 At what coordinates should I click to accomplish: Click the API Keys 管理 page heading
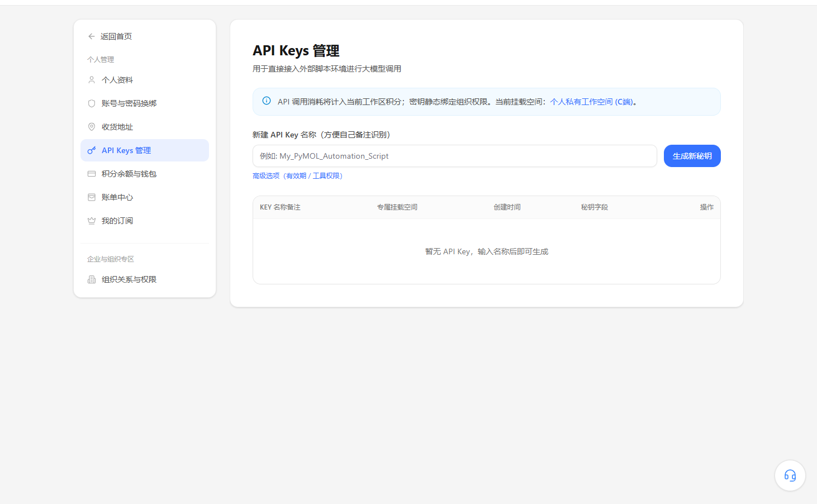click(296, 51)
